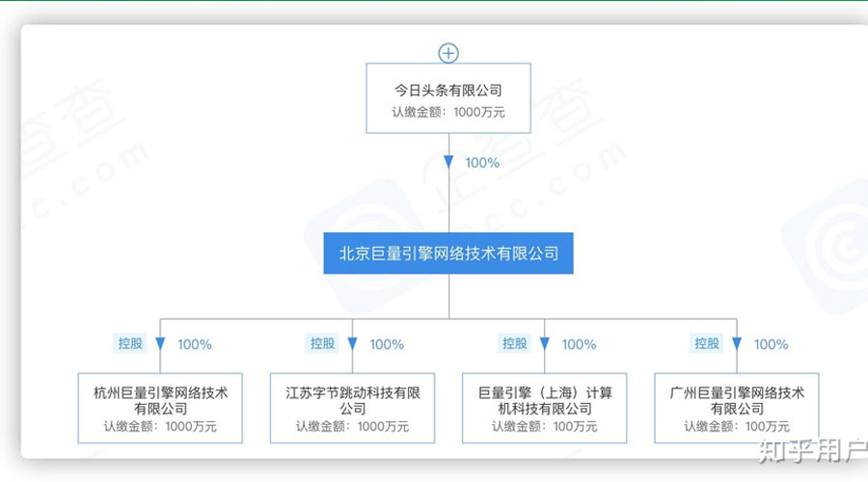Click the 100% share label beside 广州 控股
868x482 pixels.
[x=771, y=344]
